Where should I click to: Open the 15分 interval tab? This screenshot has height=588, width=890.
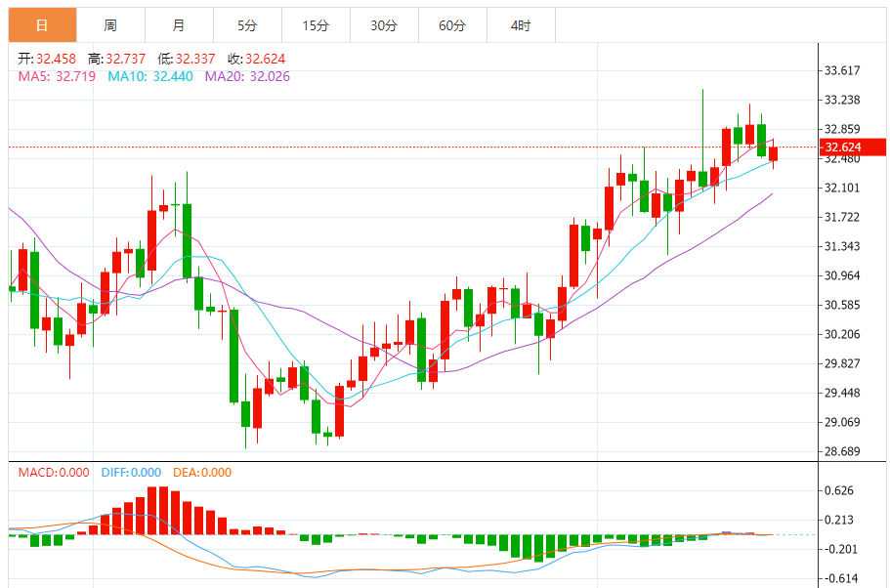[x=316, y=25]
